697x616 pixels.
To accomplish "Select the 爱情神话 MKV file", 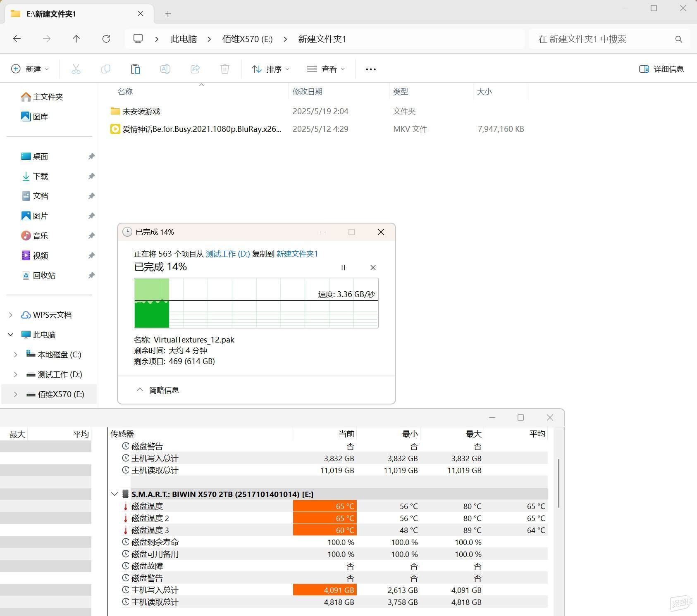I will 202,129.
